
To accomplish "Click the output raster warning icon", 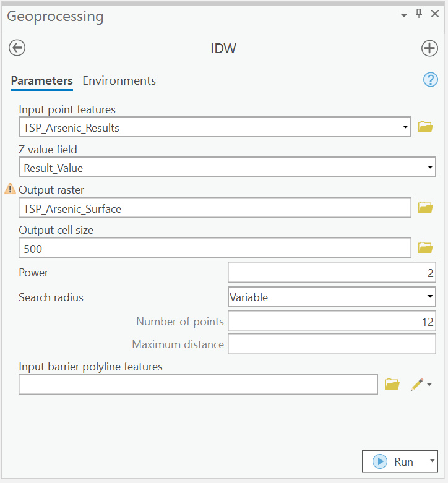I will click(x=10, y=189).
